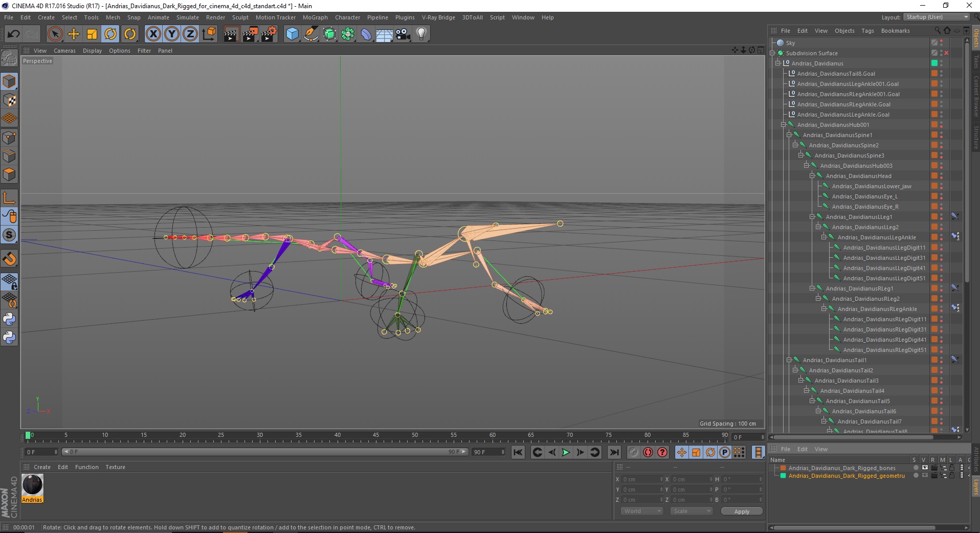Go to end of animation

tap(614, 452)
